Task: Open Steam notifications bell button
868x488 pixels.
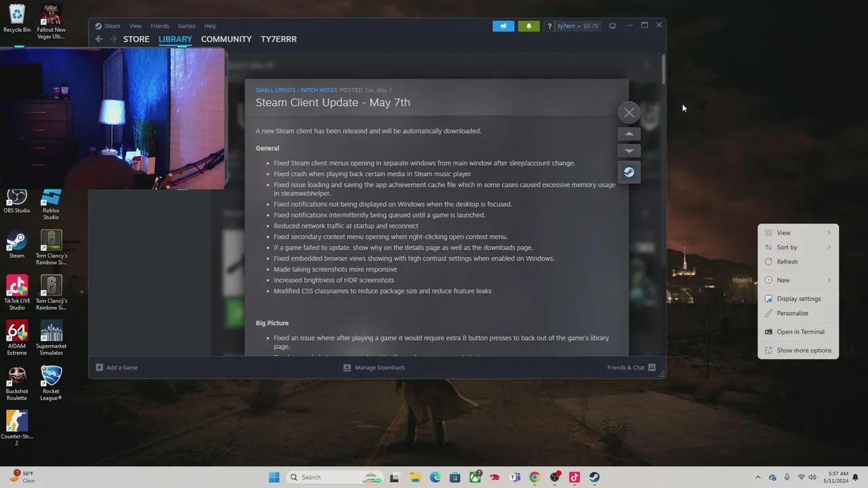Action: tap(529, 26)
